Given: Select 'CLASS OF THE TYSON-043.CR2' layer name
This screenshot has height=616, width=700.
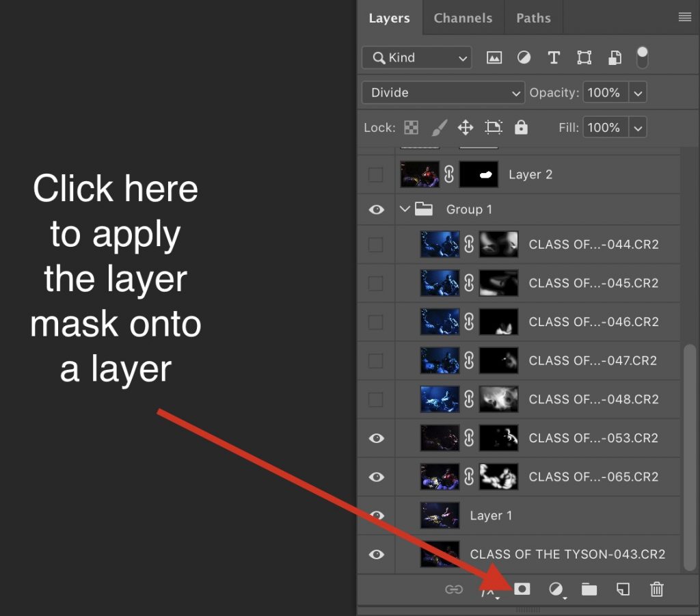Looking at the screenshot, I should tap(567, 554).
